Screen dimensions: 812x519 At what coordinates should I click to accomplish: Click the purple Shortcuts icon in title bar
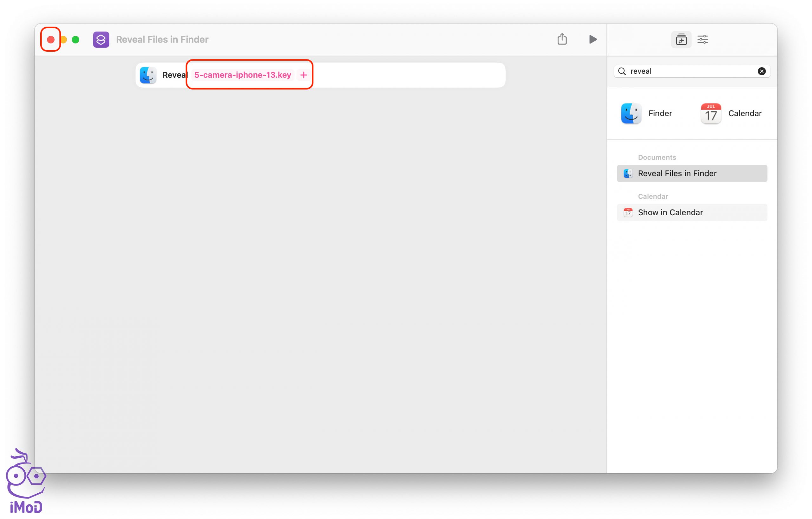pos(101,39)
